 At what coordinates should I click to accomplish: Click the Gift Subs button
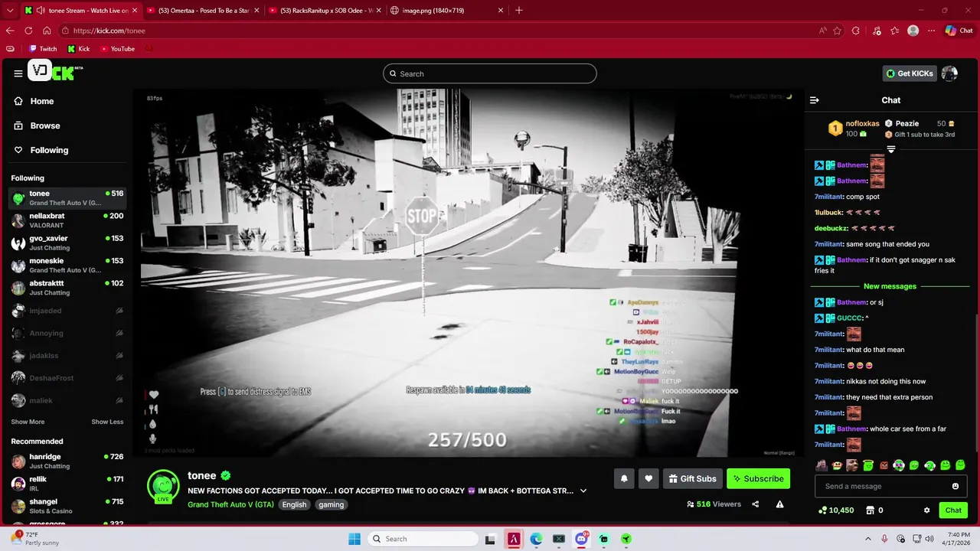[x=692, y=478]
